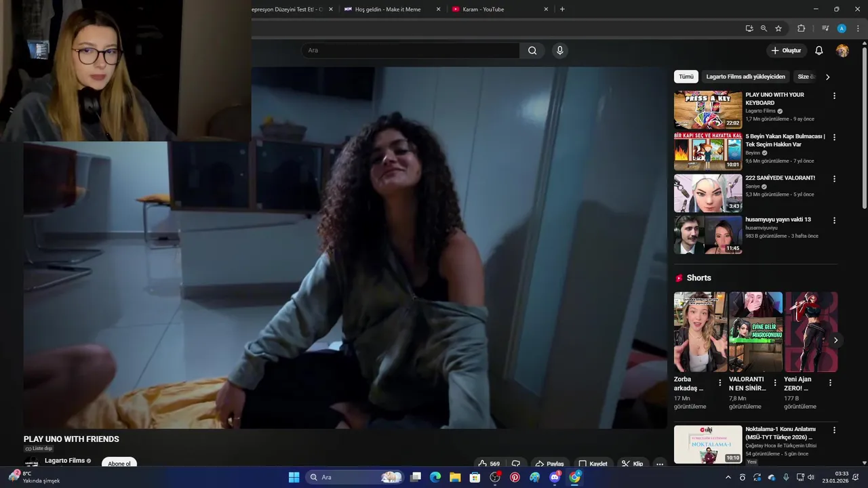The width and height of the screenshot is (868, 488).
Task: Open a new browser tab
Action: click(562, 9)
